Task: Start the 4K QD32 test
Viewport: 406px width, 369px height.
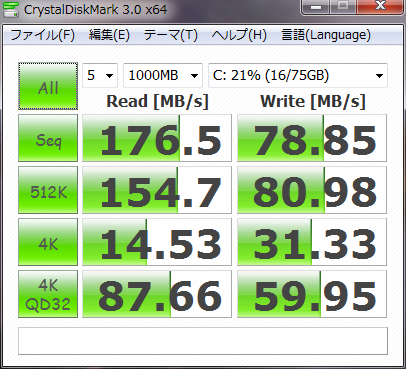Action: point(48,294)
